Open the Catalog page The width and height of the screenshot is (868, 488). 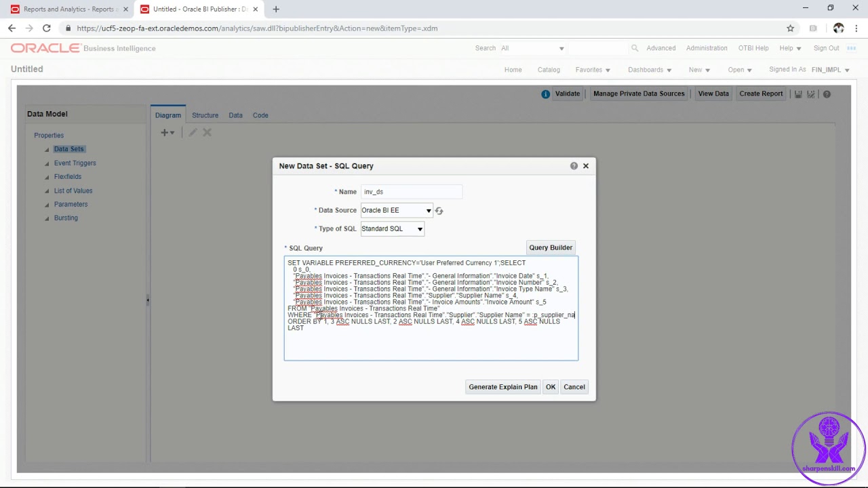pos(549,70)
